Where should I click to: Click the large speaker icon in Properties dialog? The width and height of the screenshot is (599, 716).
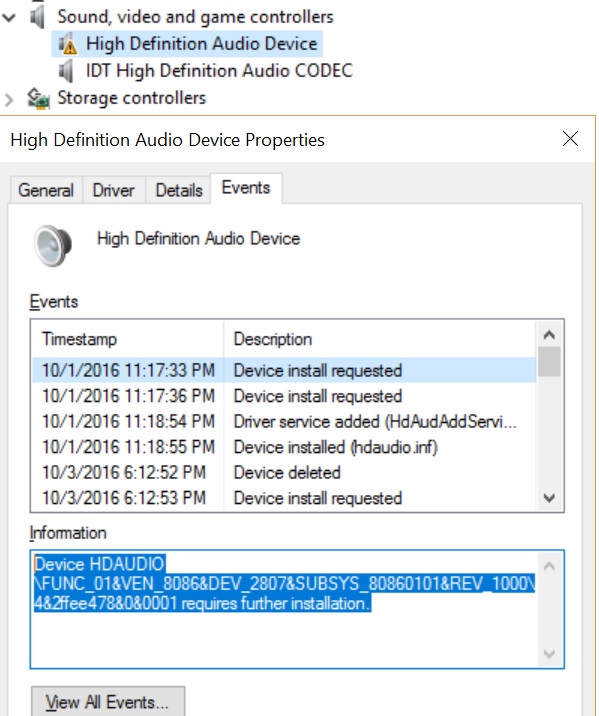pyautogui.click(x=53, y=245)
